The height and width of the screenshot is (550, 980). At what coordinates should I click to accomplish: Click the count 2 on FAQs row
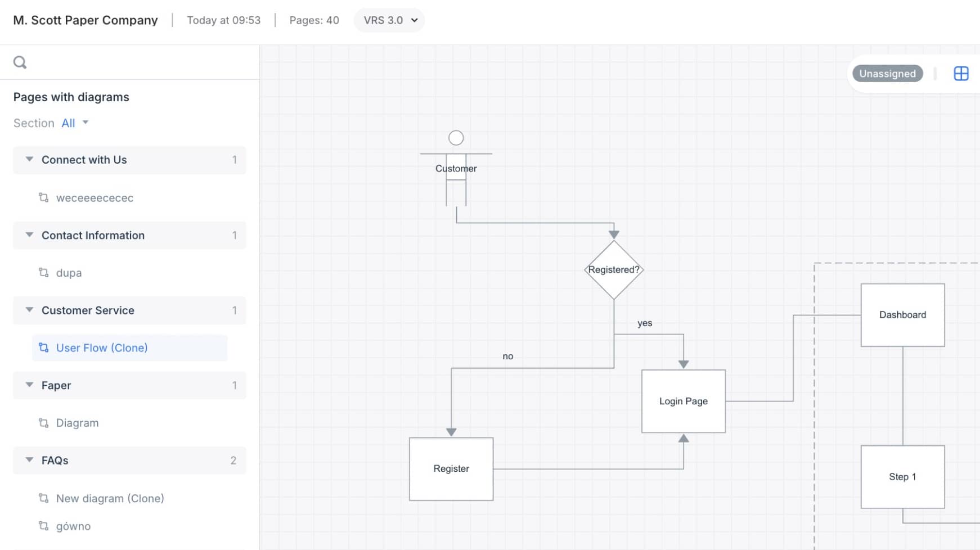(233, 461)
